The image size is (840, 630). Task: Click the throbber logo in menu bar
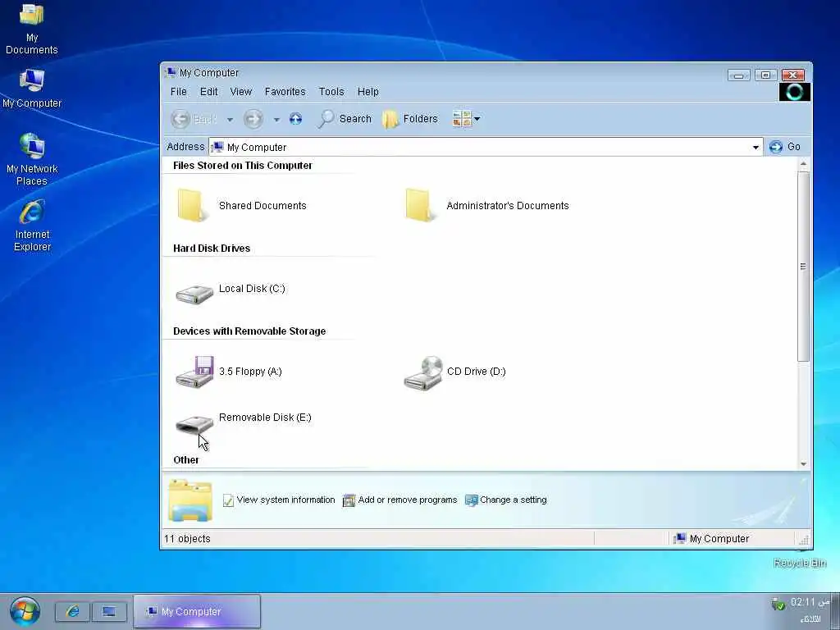pyautogui.click(x=794, y=92)
